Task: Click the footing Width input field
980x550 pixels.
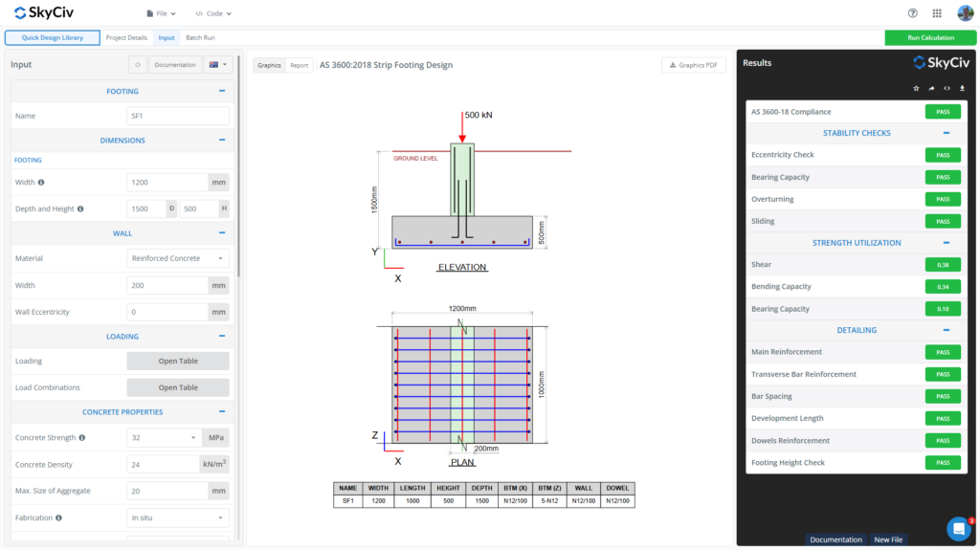Action: pyautogui.click(x=167, y=183)
